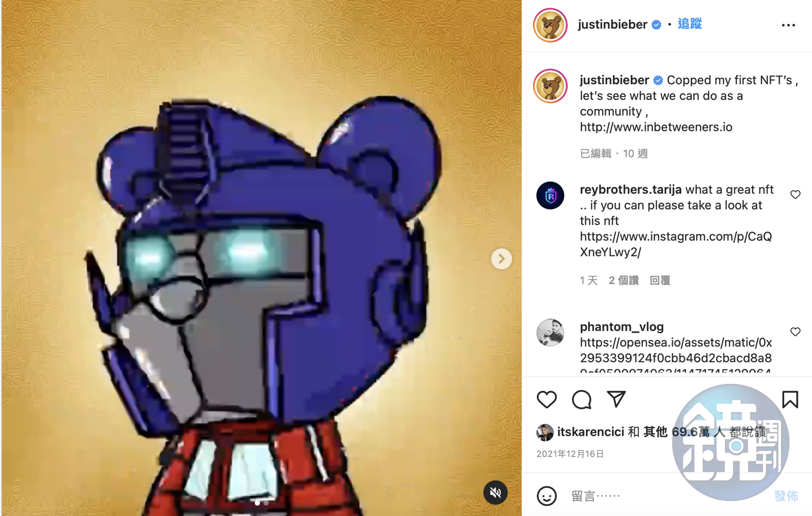This screenshot has width=812, height=516.
Task: Open the inbetweeners.io link in caption
Action: pyautogui.click(x=656, y=127)
